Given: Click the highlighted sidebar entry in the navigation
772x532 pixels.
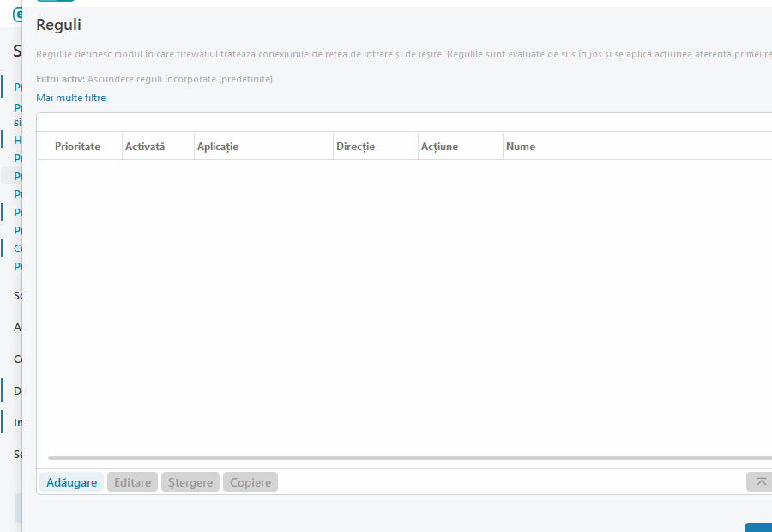Looking at the screenshot, I should pos(19,175).
